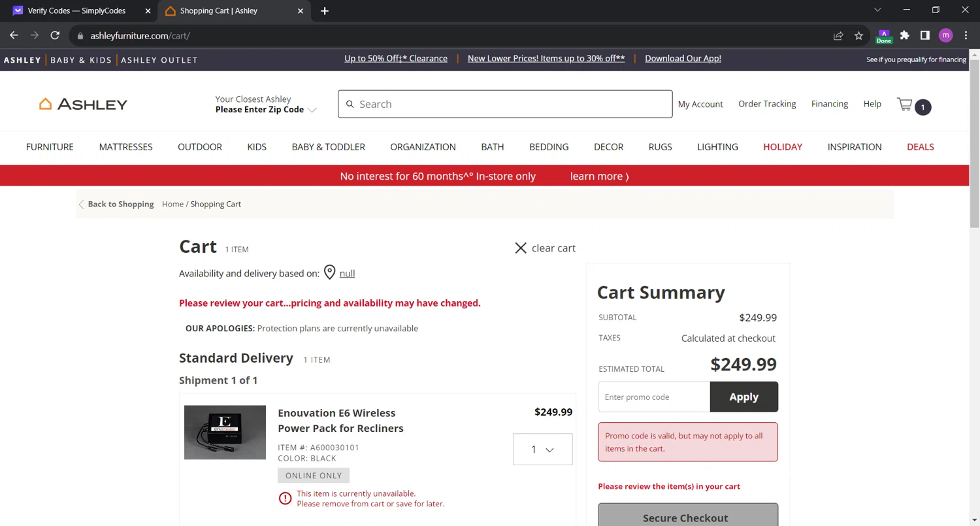
Task: Click the power pack product thumbnail
Action: point(225,433)
